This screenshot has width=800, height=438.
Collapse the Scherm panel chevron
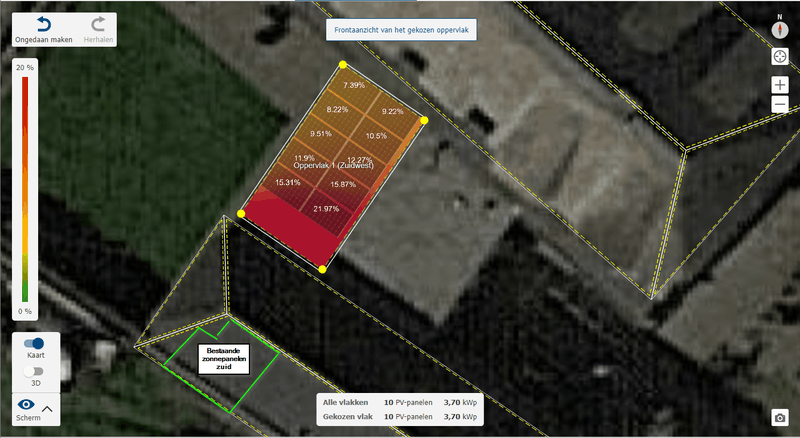coord(47,409)
